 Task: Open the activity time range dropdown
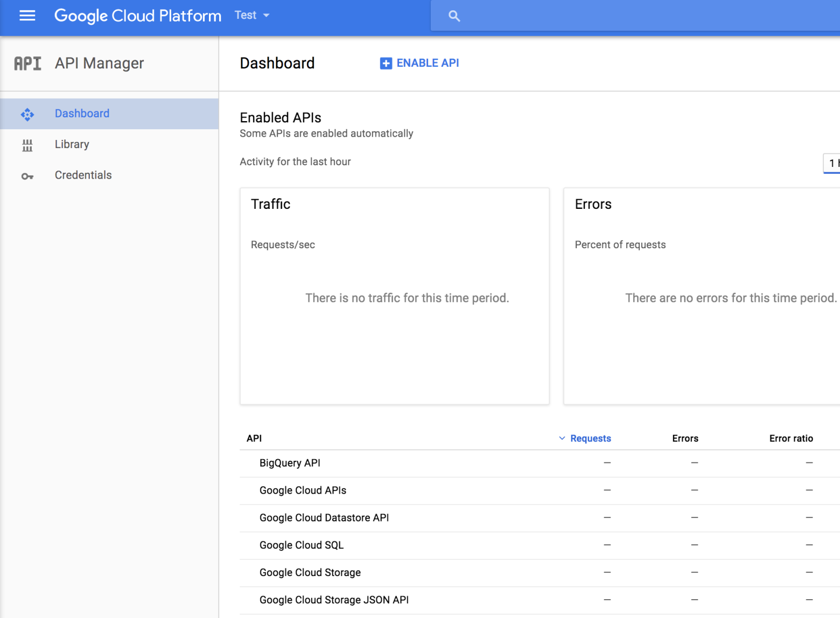[832, 163]
